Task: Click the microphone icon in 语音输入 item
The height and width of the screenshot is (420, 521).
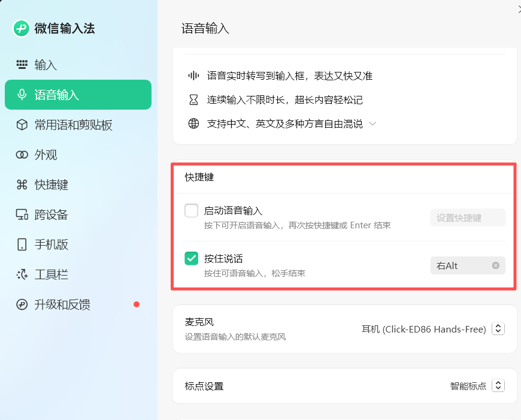Action: point(22,95)
